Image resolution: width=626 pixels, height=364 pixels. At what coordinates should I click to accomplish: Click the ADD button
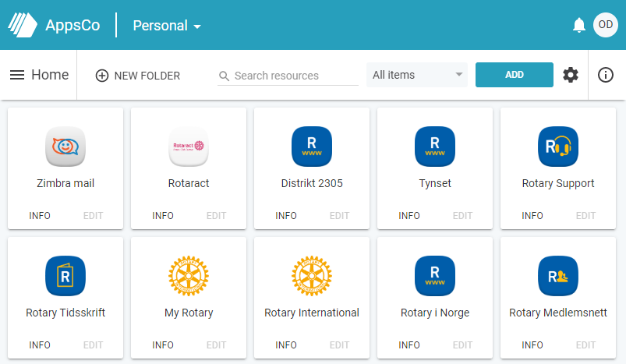515,75
